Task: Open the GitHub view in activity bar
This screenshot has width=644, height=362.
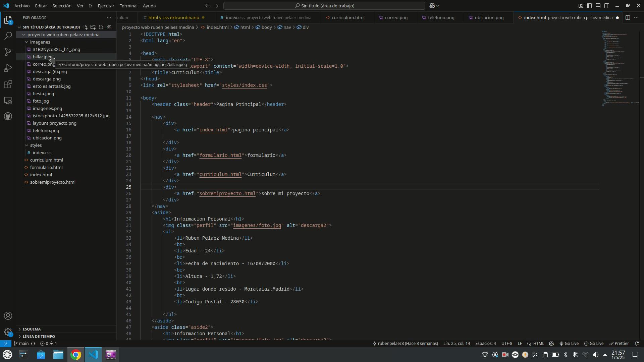Action: [x=8, y=116]
